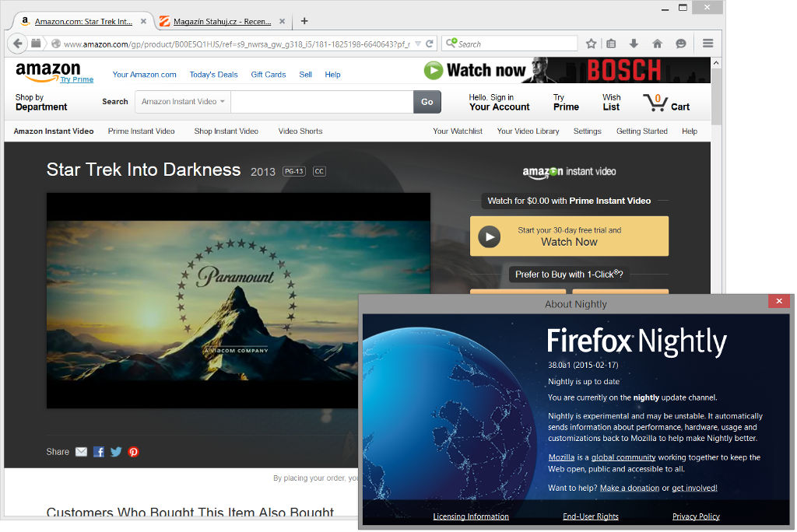Click the page scrollbar up arrow

pyautogui.click(x=716, y=63)
